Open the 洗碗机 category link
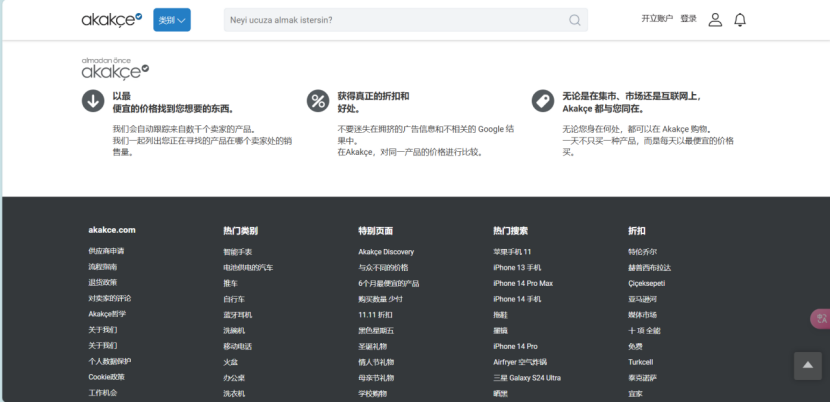This screenshot has height=402, width=831. pyautogui.click(x=234, y=331)
